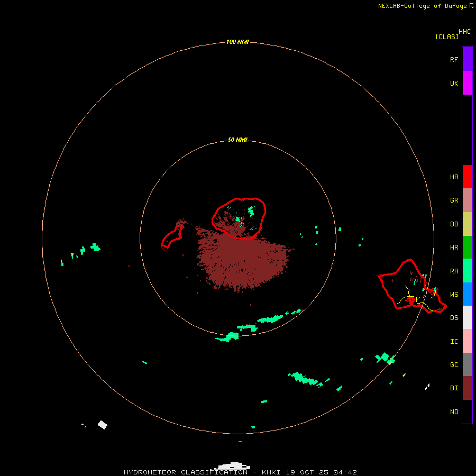
Task: Click the 50 NMI range ring label
Action: click(237, 140)
